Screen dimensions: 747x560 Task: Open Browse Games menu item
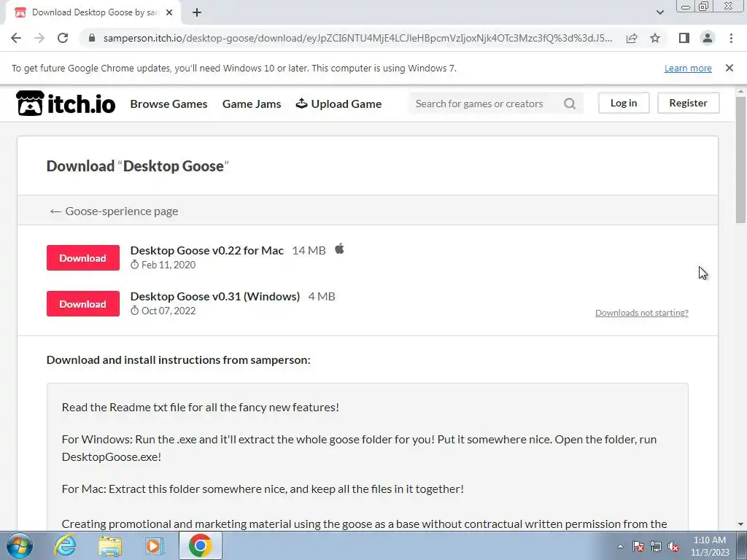169,104
